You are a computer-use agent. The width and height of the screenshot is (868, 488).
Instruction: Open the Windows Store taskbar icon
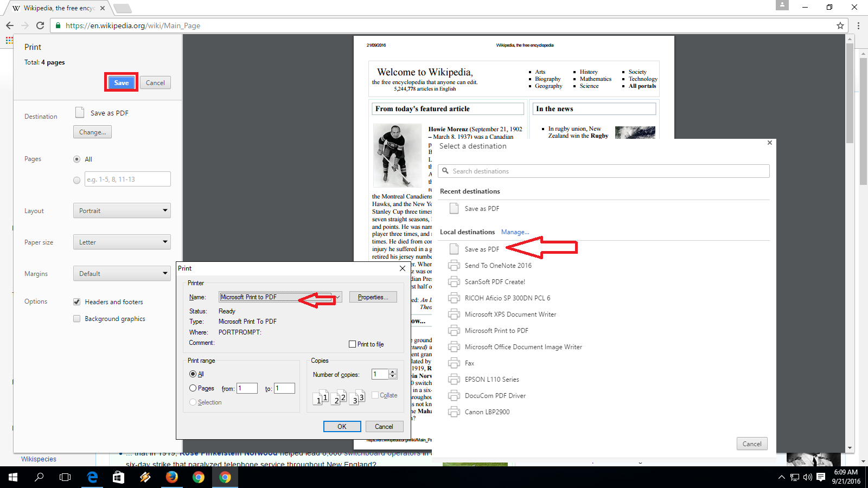118,477
